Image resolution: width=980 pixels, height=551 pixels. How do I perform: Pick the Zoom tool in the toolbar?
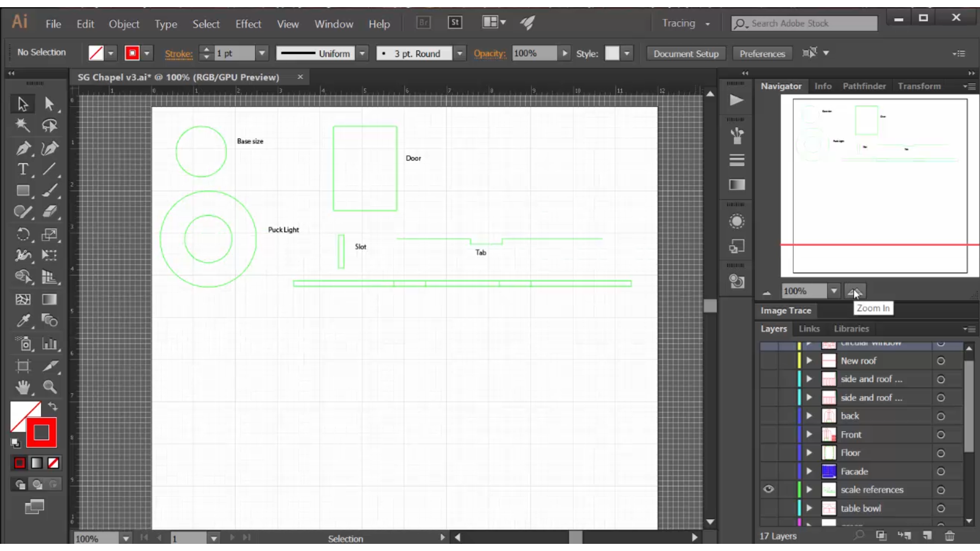tap(50, 387)
